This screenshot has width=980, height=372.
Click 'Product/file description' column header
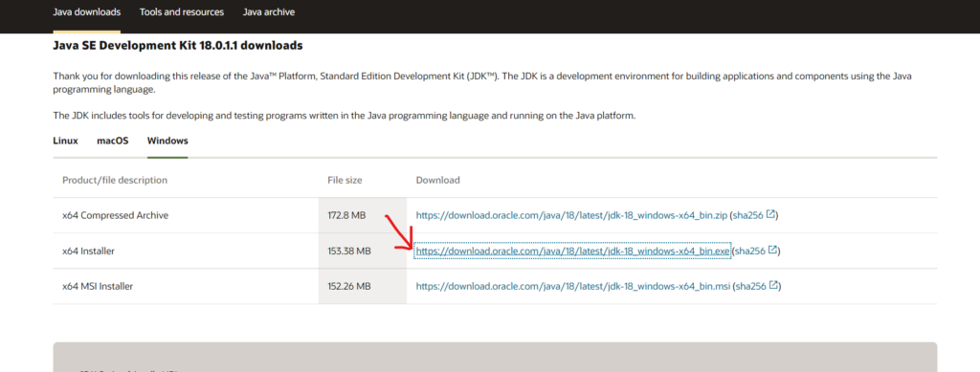pyautogui.click(x=115, y=181)
